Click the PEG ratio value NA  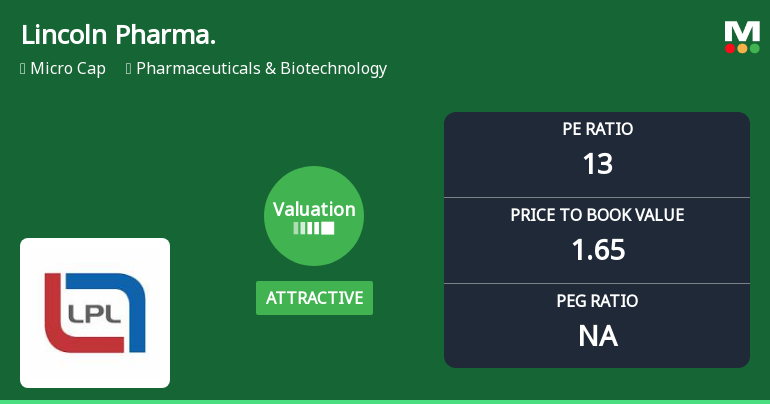[x=597, y=335]
